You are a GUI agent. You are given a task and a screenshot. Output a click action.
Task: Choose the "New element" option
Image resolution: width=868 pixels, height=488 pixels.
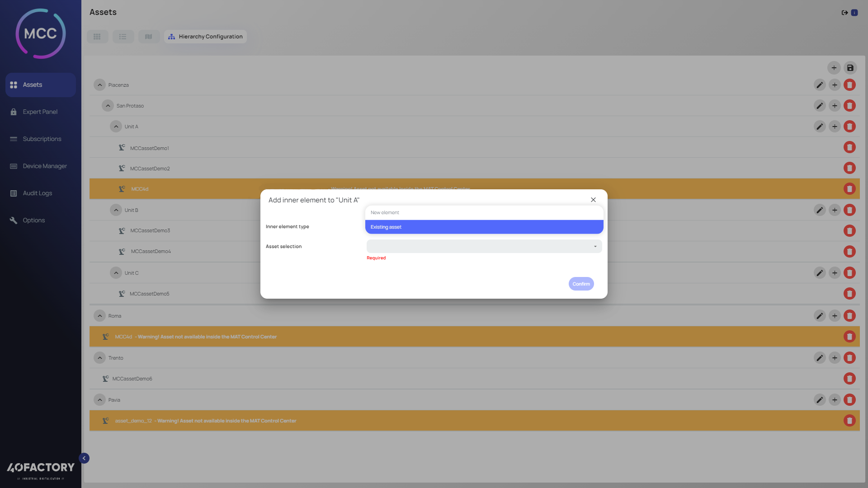[x=484, y=212]
